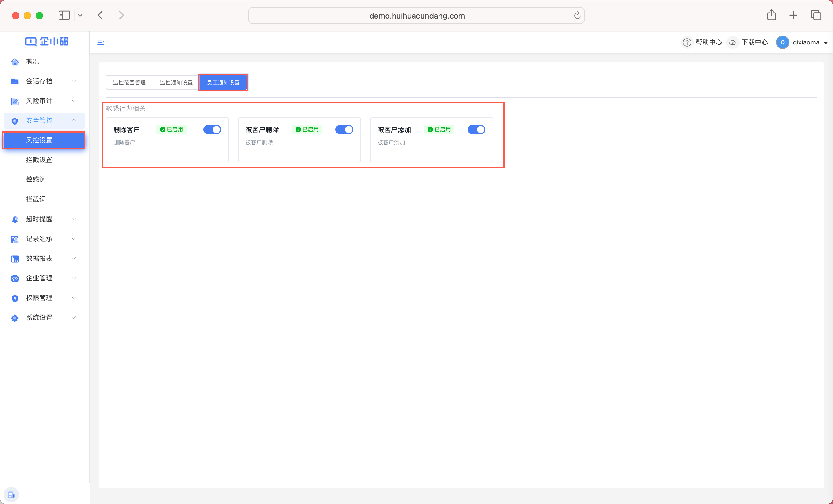833x504 pixels.
Task: Click the qixiaoma username
Action: [806, 42]
